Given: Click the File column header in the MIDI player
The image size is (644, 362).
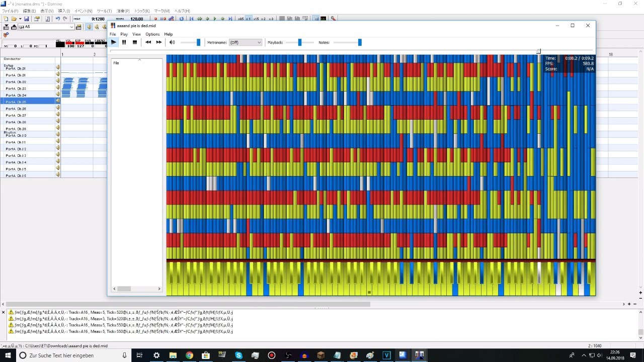Looking at the screenshot, I should [136, 62].
